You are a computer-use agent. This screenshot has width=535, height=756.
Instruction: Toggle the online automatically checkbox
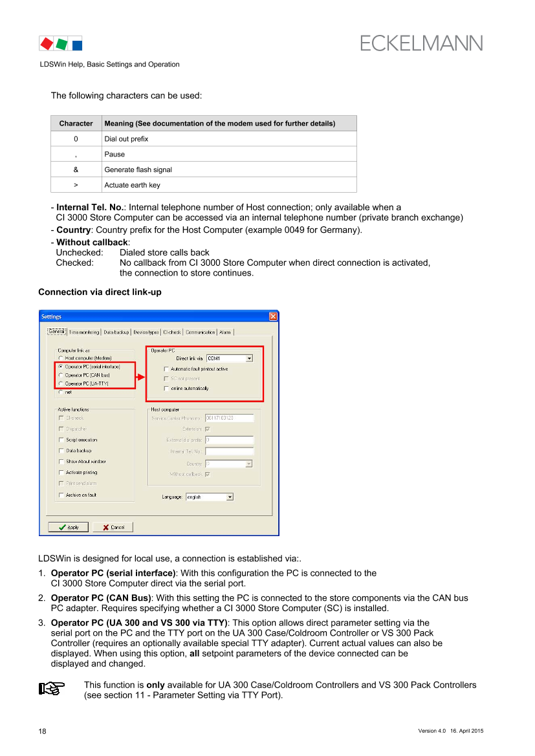[x=166, y=389]
